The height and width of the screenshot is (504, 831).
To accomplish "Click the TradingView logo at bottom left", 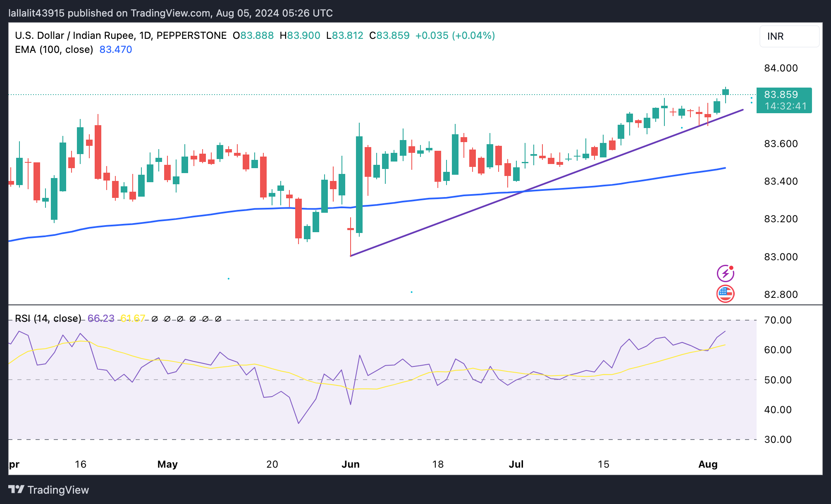I will pyautogui.click(x=49, y=490).
